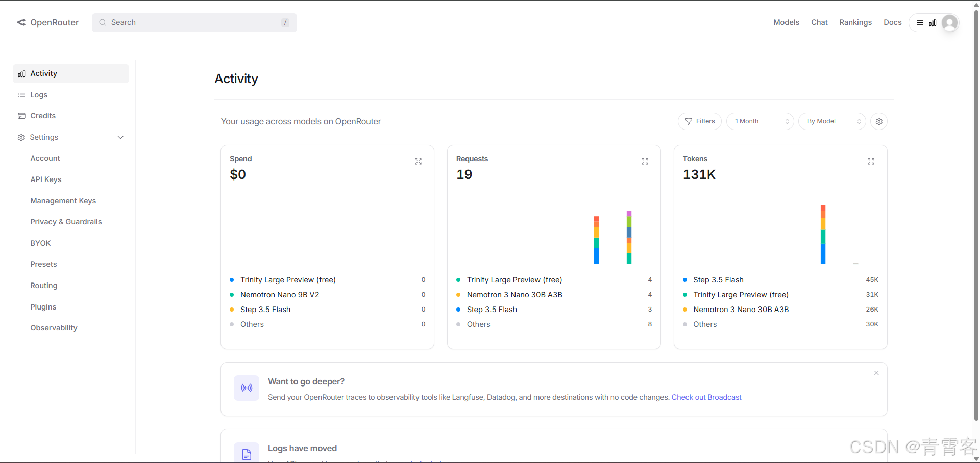The image size is (980, 463).
Task: Click the OpenRouter brand name
Action: pyautogui.click(x=55, y=22)
